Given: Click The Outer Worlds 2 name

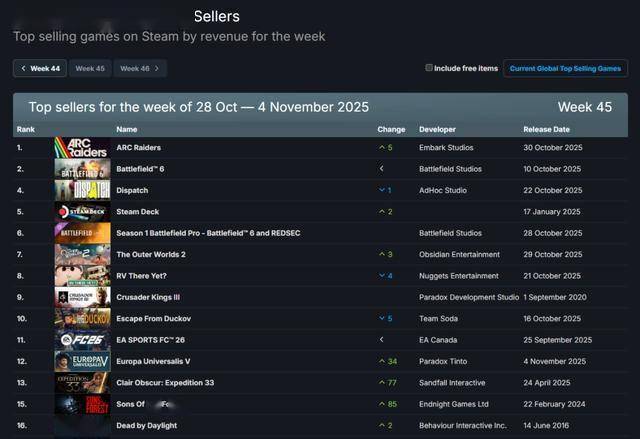Looking at the screenshot, I should click(x=151, y=255).
